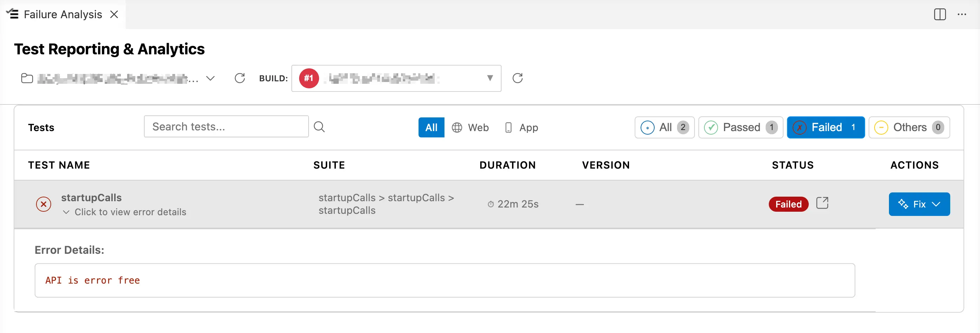The image size is (980, 333).
Task: Click the SUITE column header
Action: 329,165
